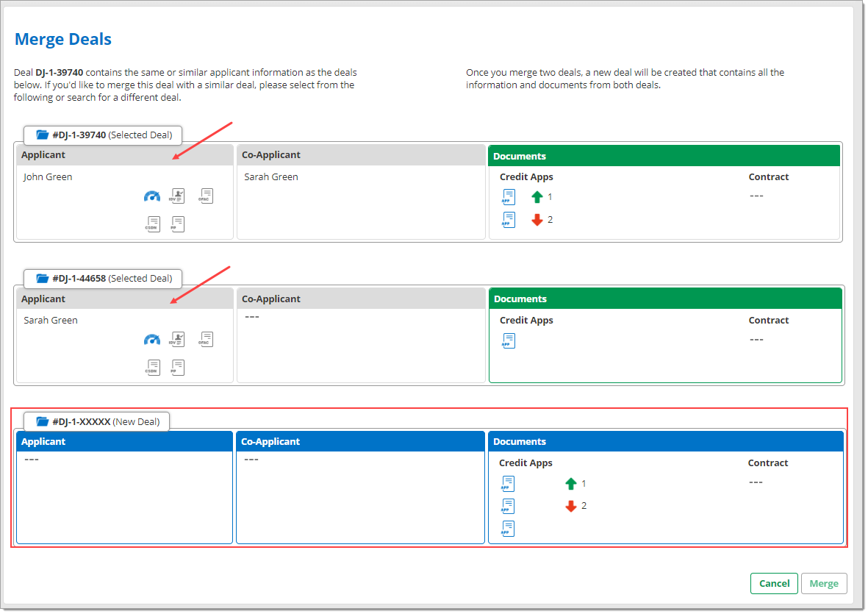Click Credit Apps label in deal DJ-1-39740

coord(526,176)
